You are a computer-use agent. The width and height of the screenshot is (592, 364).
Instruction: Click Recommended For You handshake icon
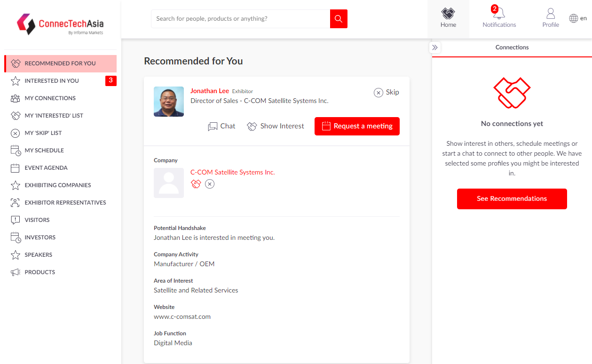(16, 63)
